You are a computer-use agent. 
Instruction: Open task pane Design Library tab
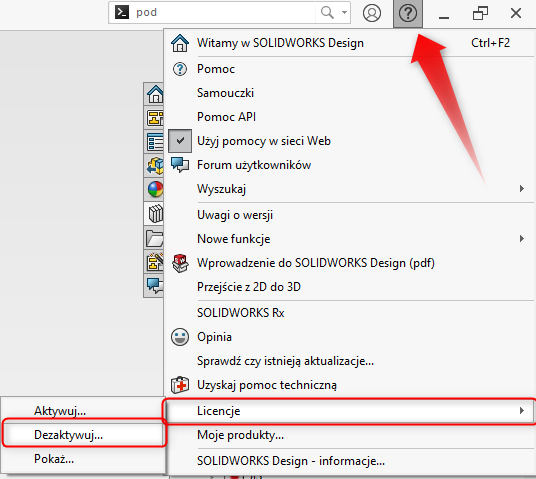point(154,118)
